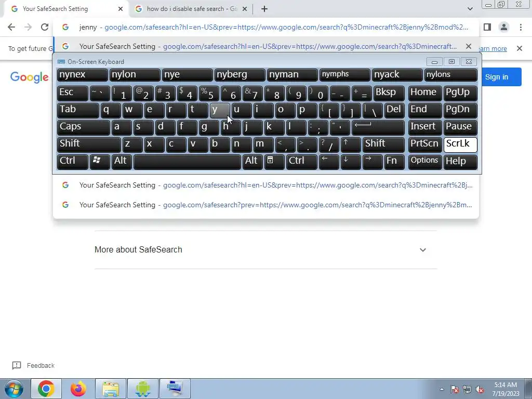The width and height of the screenshot is (532, 399).
Task: Click the Enter key arrow icon
Action: (378, 128)
